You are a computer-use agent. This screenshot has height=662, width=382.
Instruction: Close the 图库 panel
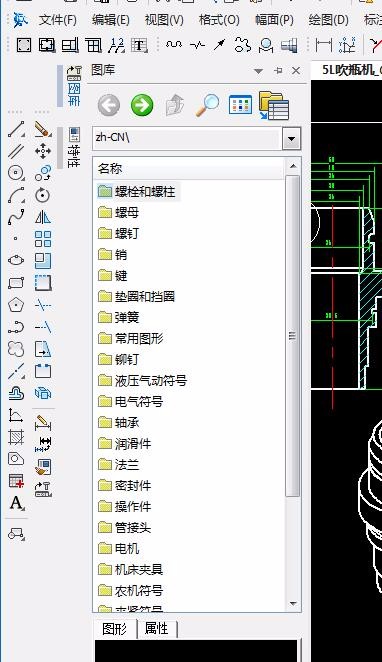click(x=296, y=71)
